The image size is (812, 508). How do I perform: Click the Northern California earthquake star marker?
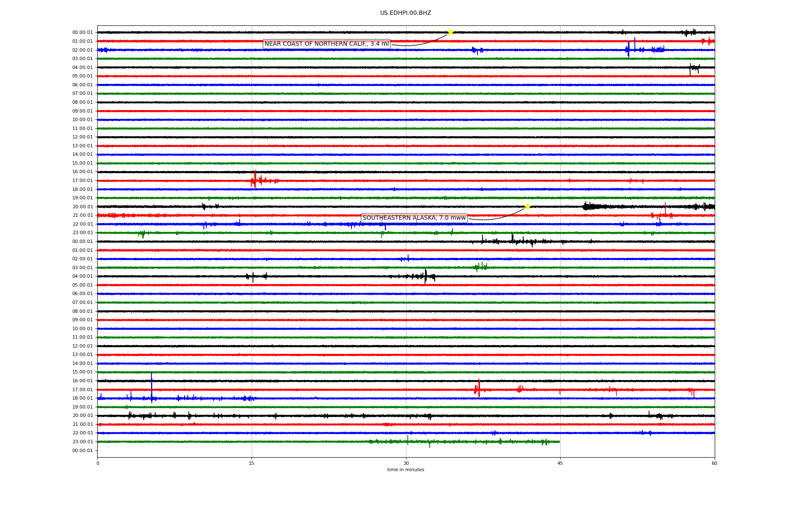point(450,32)
